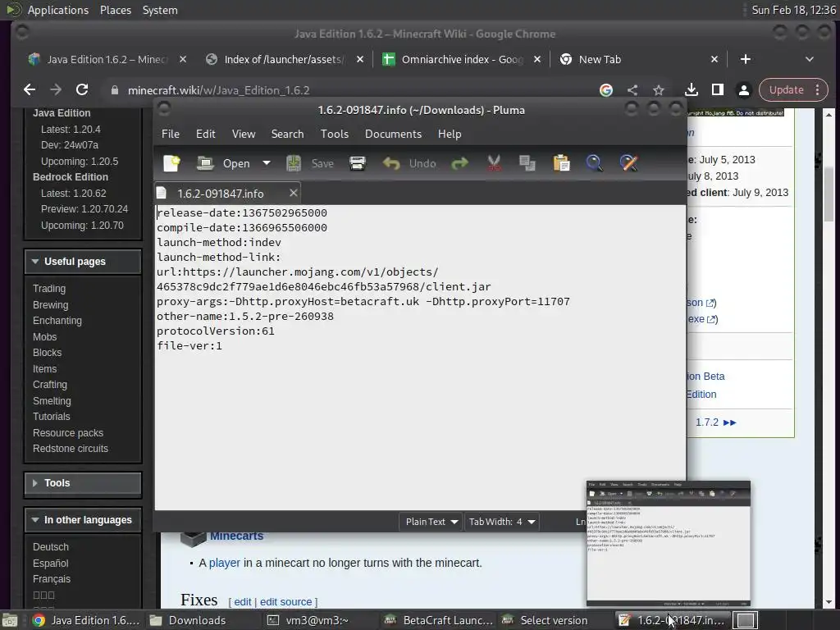Open the Deutsch language link
The image size is (840, 630).
click(51, 547)
